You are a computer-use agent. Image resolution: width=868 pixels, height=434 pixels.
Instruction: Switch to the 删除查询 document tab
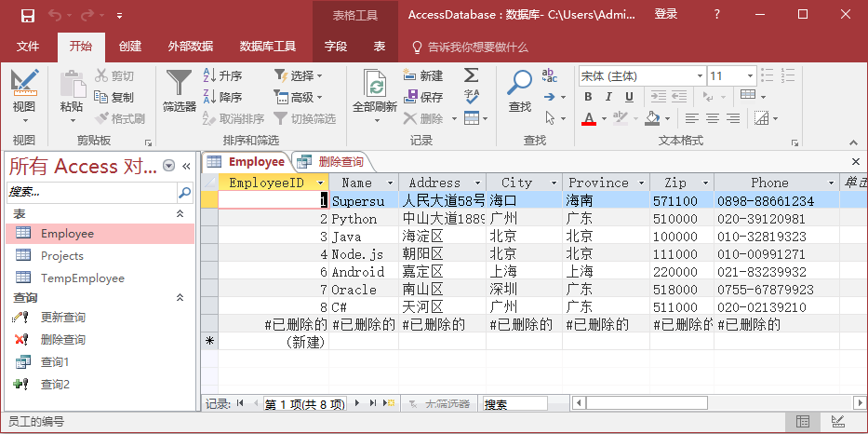tap(331, 161)
